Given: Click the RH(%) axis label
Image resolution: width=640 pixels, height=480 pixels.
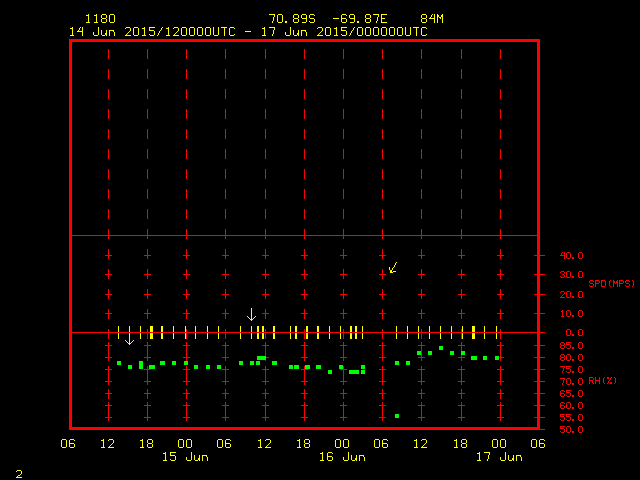Looking at the screenshot, I should [x=604, y=381].
